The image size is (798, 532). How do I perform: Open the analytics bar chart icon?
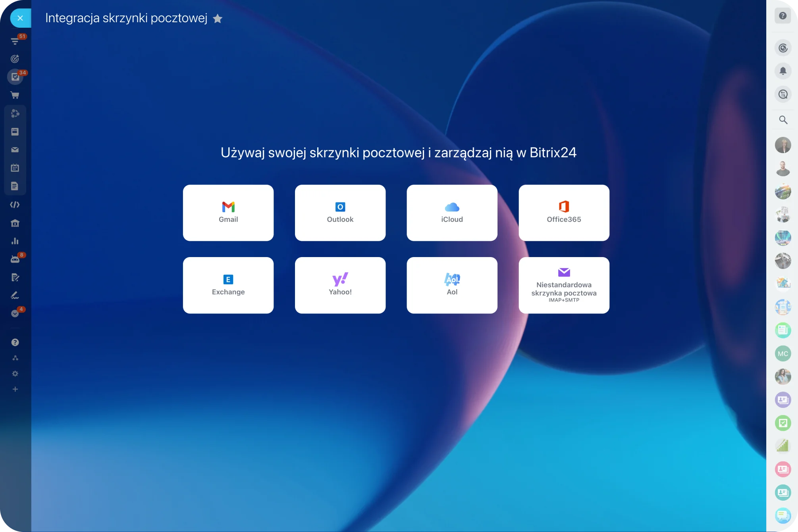15,240
